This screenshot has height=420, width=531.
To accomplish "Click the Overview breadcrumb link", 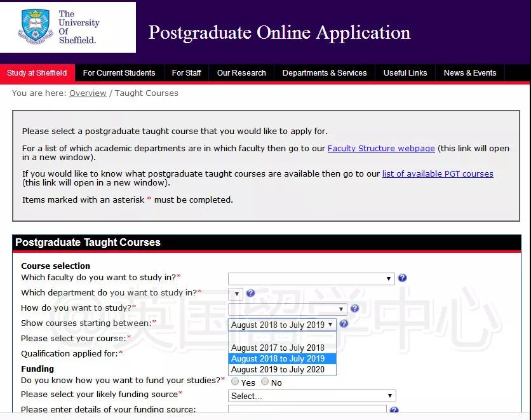I will point(88,93).
